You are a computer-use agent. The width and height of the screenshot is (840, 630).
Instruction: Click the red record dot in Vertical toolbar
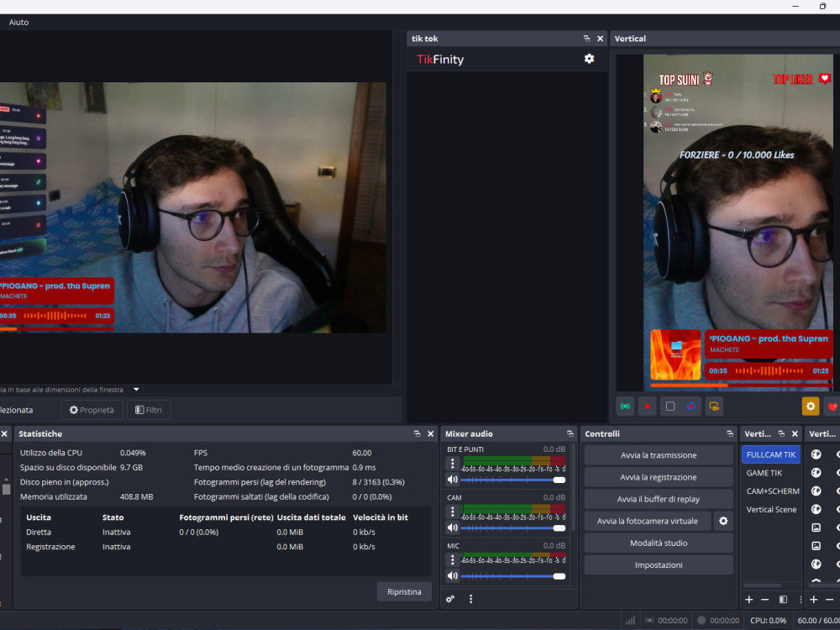(x=647, y=406)
